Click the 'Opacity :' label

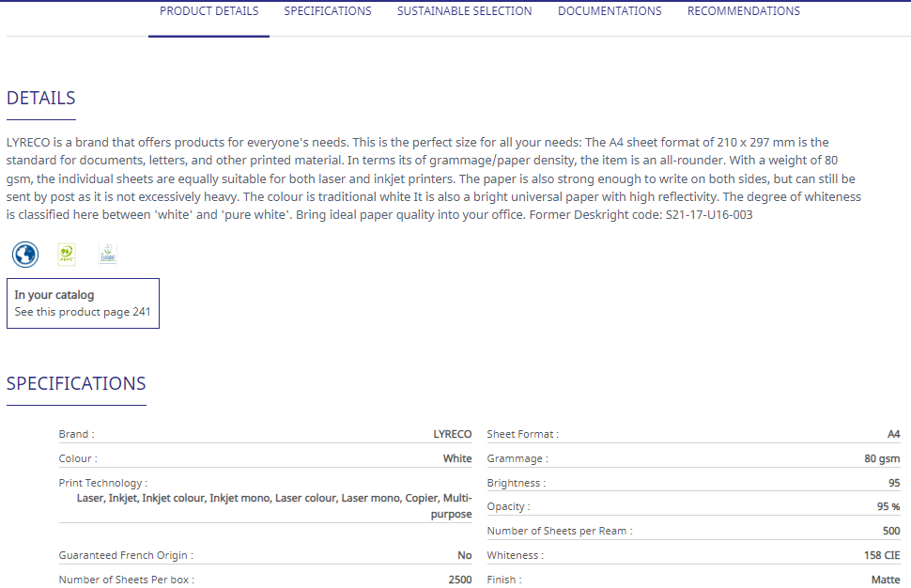[x=508, y=506]
